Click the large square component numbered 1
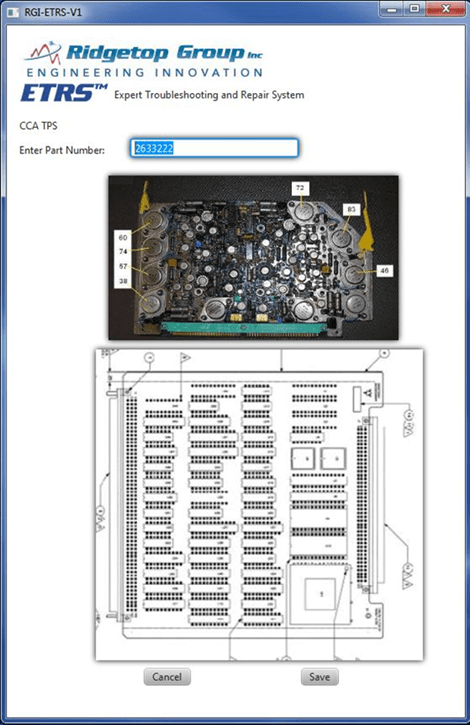The height and width of the screenshot is (725, 470). pyautogui.click(x=321, y=594)
